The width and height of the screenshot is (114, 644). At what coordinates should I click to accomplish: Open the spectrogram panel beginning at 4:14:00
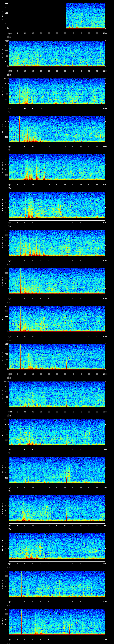(57, 205)
